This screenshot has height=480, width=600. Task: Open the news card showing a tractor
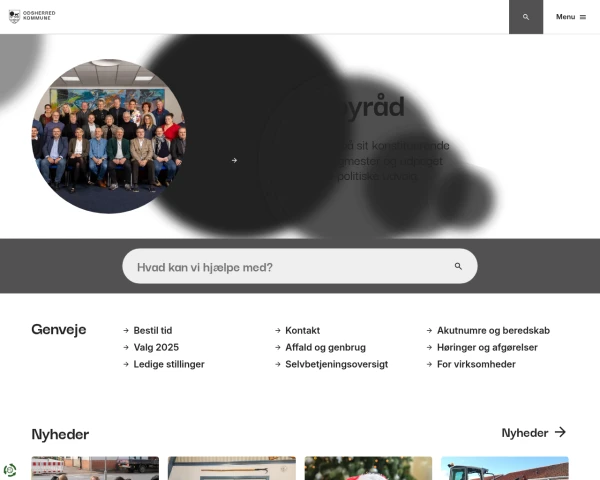pos(505,468)
